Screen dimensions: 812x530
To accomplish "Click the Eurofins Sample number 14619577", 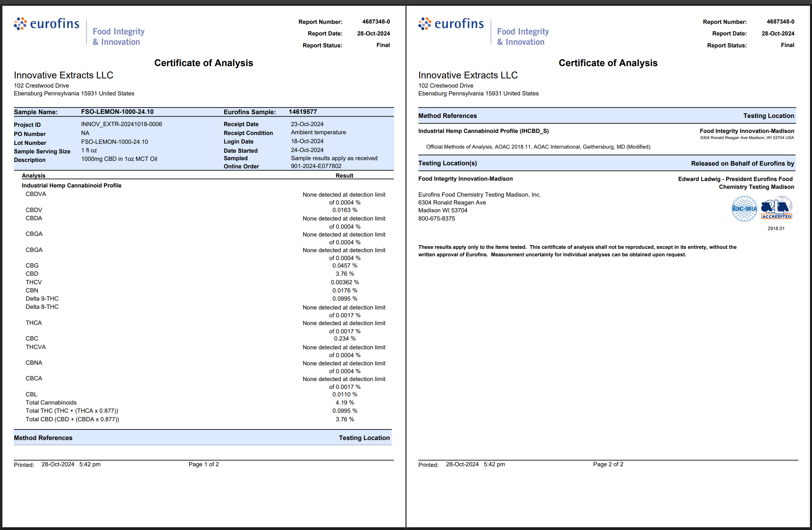I will pyautogui.click(x=302, y=112).
